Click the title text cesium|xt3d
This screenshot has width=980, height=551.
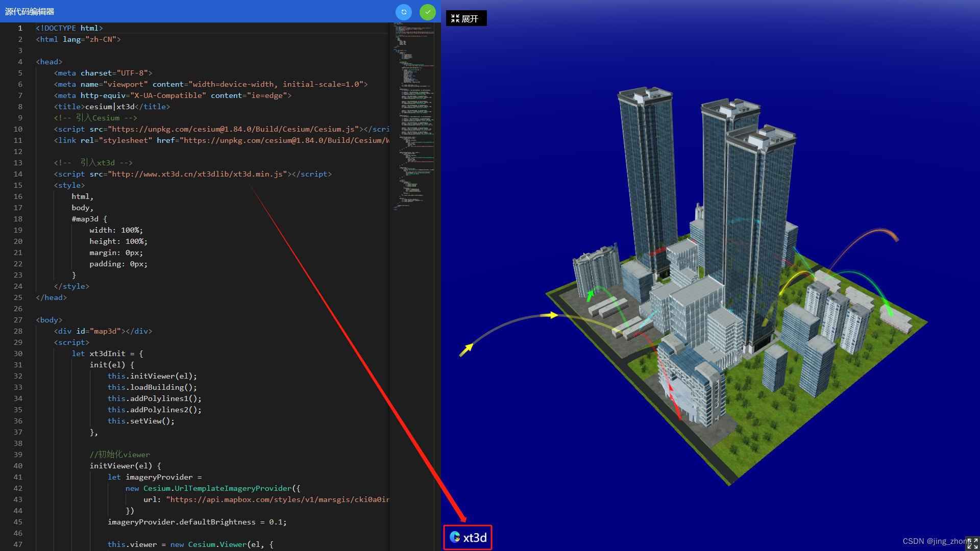(x=110, y=107)
